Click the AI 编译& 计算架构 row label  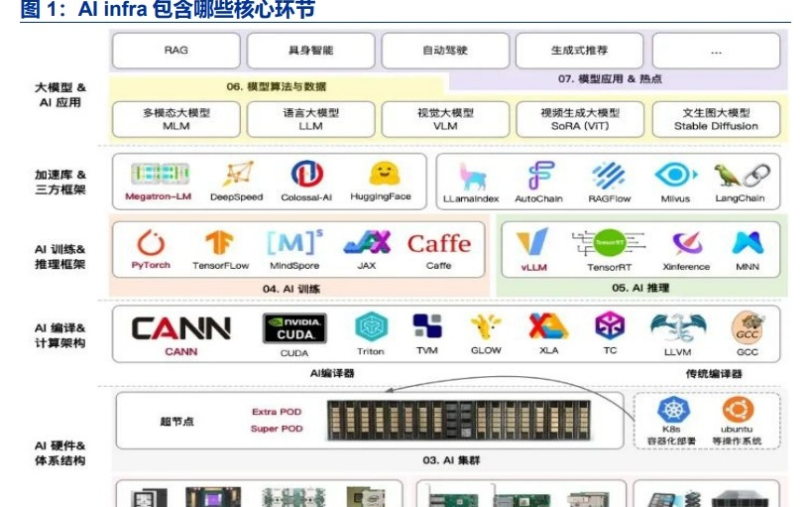tap(60, 335)
